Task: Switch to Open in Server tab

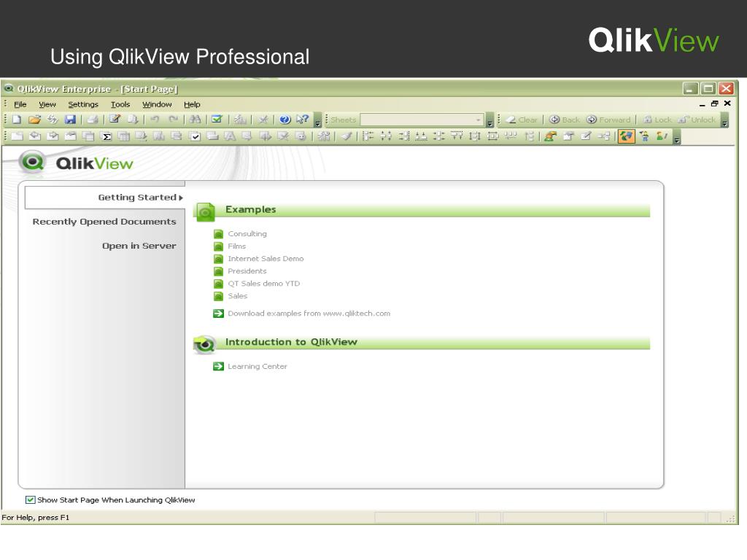Action: click(139, 246)
